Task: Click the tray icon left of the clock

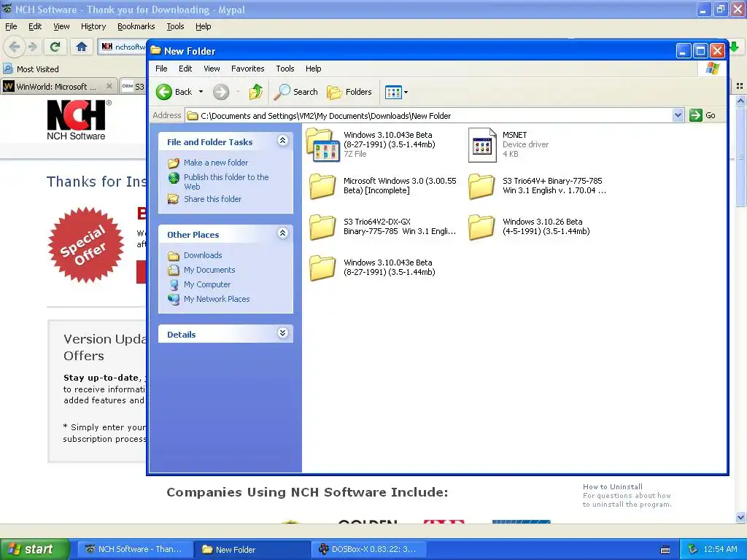Action: click(693, 549)
